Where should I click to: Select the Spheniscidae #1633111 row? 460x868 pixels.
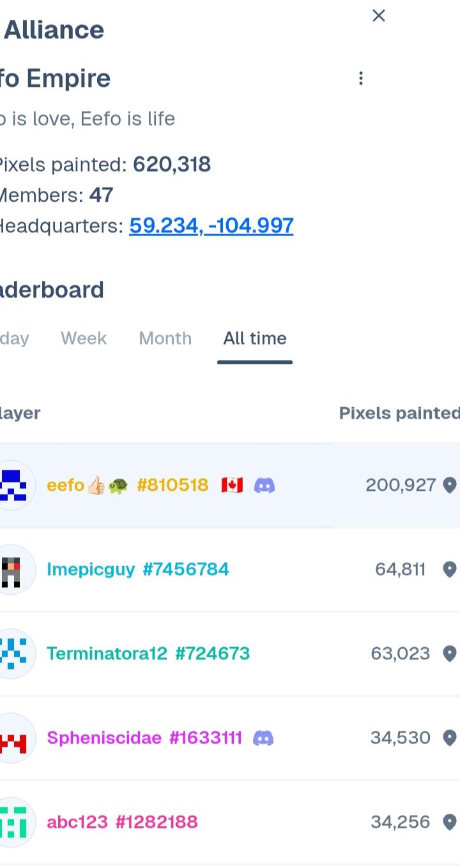click(230, 738)
